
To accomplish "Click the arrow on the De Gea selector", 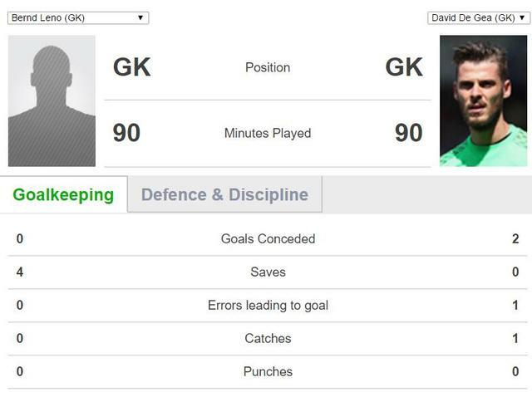I will coord(522,17).
